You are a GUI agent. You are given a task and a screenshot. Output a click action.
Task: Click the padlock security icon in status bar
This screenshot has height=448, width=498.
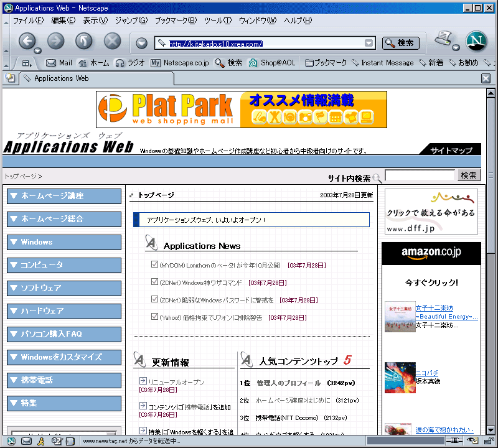489,441
